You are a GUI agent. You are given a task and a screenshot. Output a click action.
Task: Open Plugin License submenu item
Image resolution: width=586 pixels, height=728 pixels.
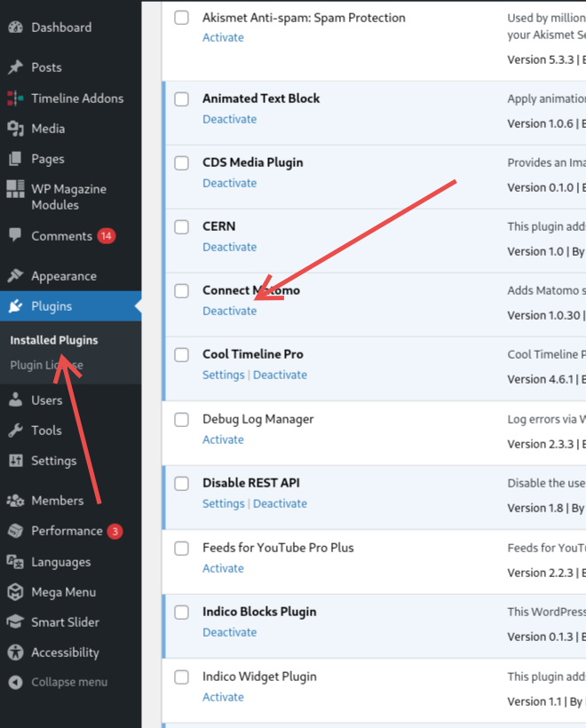coord(46,366)
